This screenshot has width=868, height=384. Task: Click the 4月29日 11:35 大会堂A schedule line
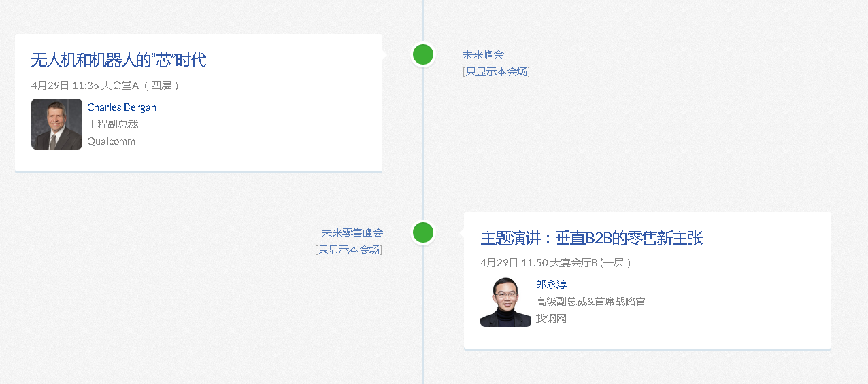[x=105, y=86]
